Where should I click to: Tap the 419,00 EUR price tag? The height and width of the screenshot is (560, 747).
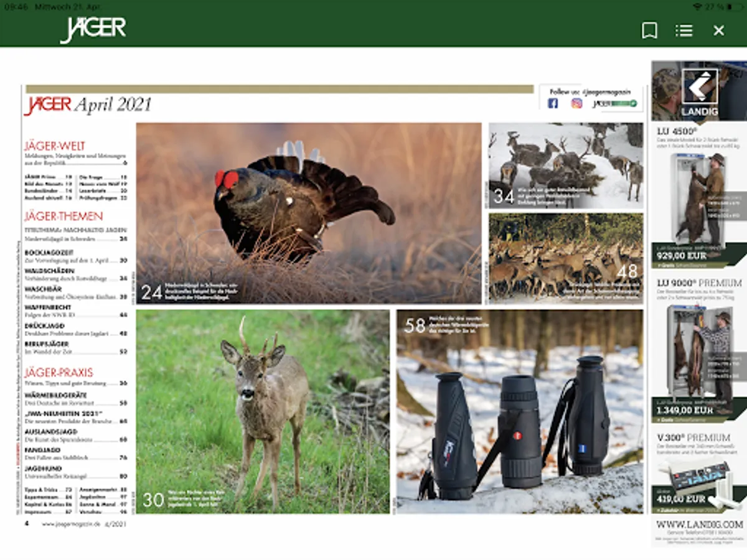pyautogui.click(x=682, y=499)
